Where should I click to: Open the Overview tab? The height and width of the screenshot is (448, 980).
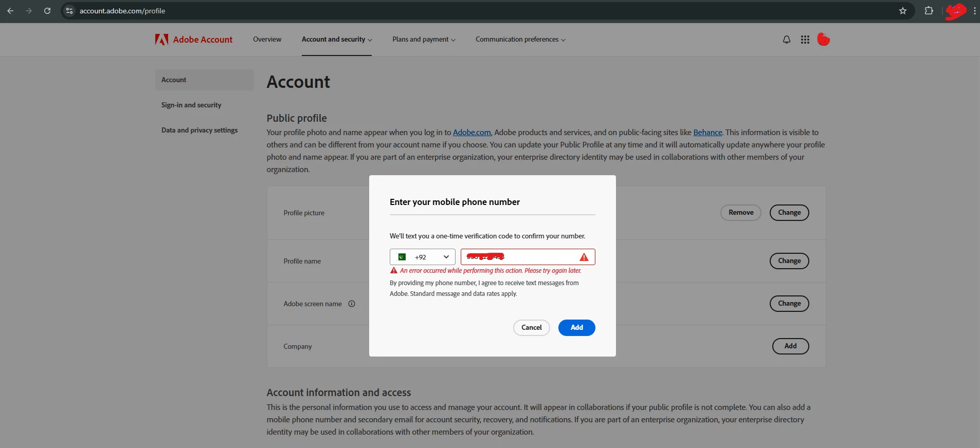tap(267, 40)
